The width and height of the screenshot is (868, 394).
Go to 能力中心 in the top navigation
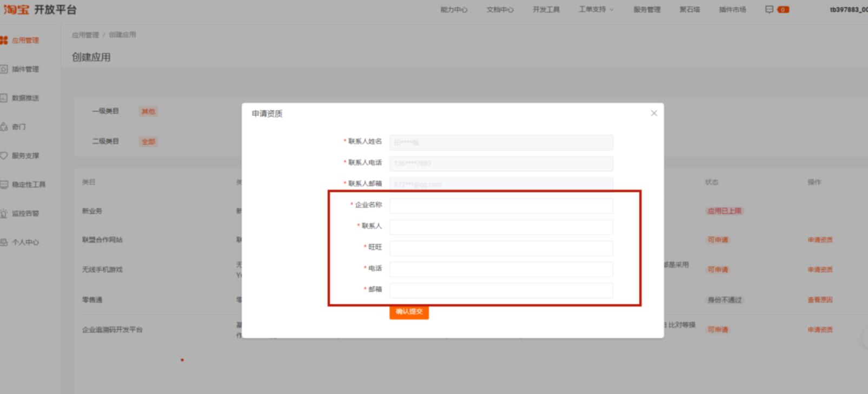pyautogui.click(x=454, y=10)
